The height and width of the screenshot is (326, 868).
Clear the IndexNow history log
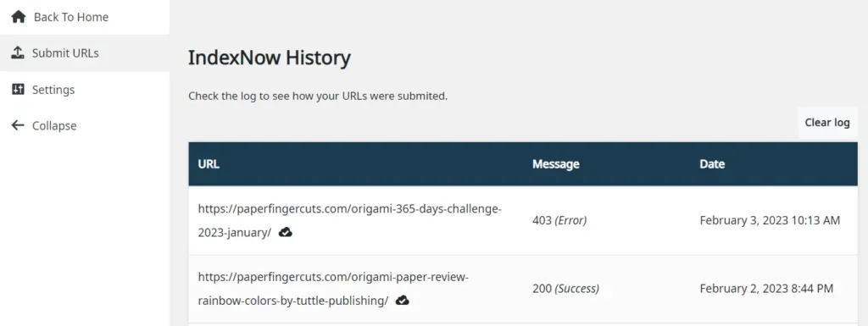pyautogui.click(x=827, y=123)
